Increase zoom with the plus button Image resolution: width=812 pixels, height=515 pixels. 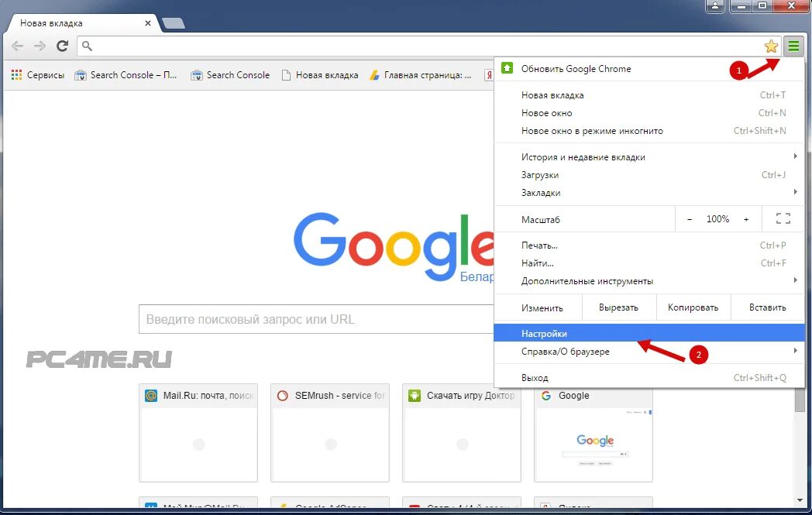[746, 219]
